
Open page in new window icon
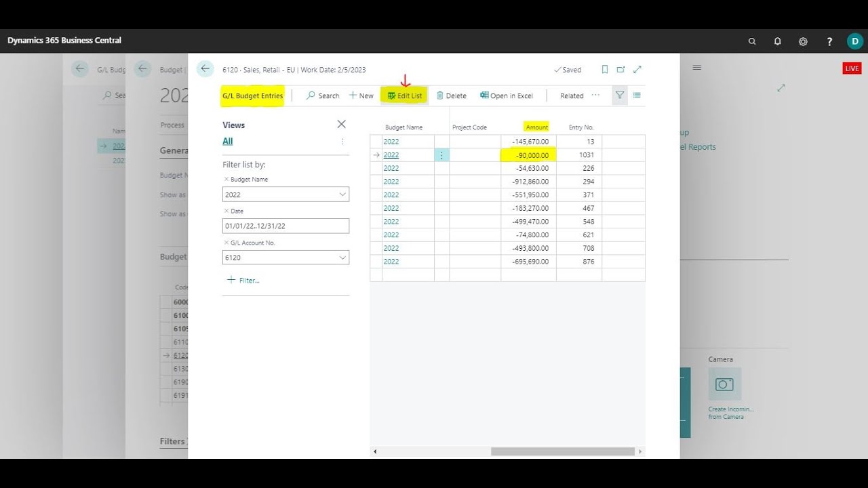point(620,69)
